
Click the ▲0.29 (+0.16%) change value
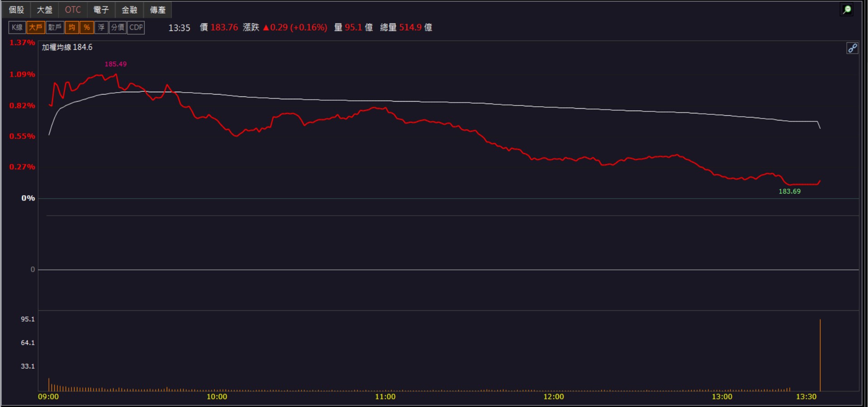point(295,28)
